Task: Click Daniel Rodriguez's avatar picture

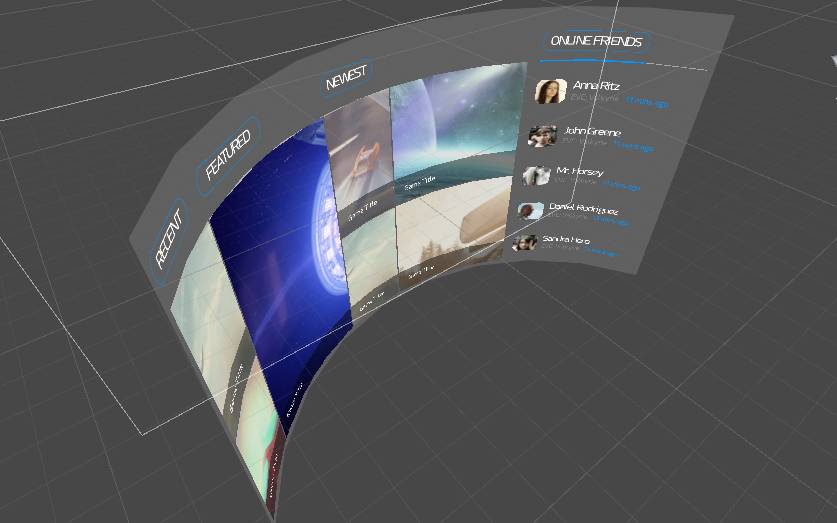Action: [x=530, y=211]
